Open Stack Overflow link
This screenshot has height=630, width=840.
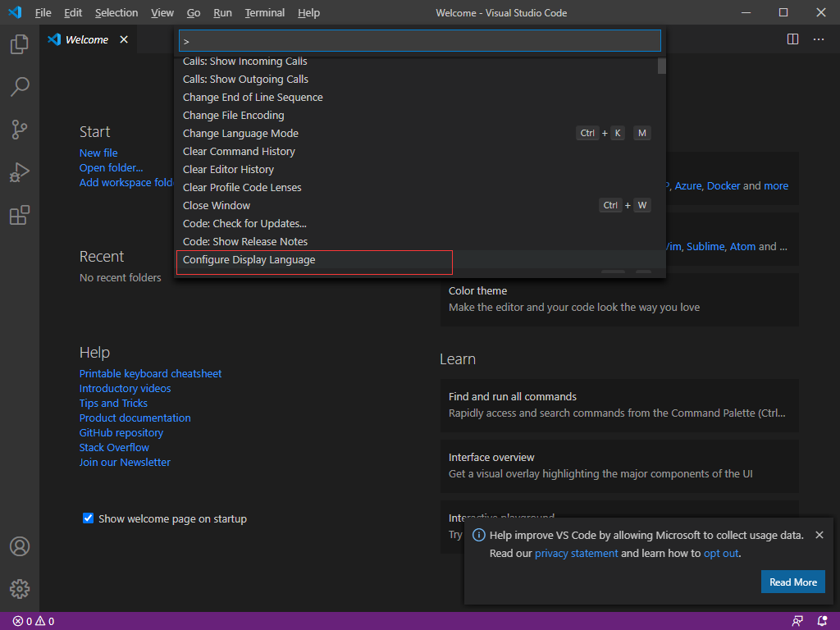pos(114,447)
